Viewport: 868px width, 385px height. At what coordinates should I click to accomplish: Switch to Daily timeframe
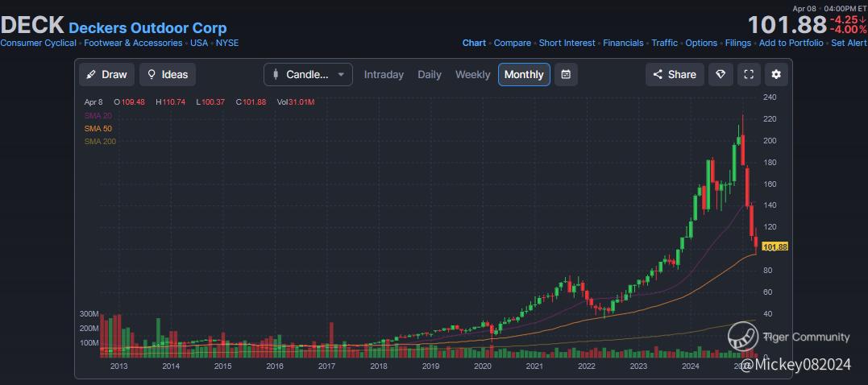click(430, 75)
